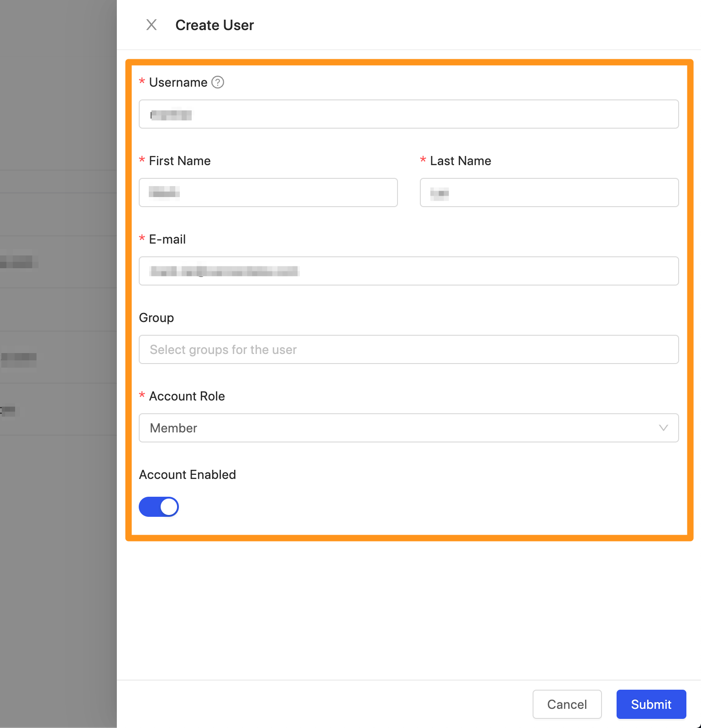Open the Username help tooltip icon
The height and width of the screenshot is (728, 701).
tap(218, 82)
